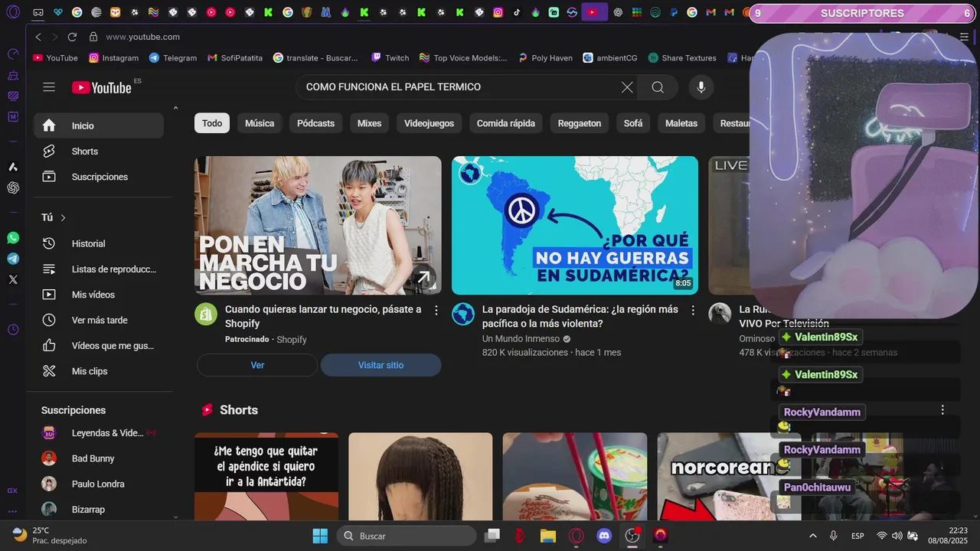Open Easy Setup icon in browser toolbar

(x=965, y=37)
